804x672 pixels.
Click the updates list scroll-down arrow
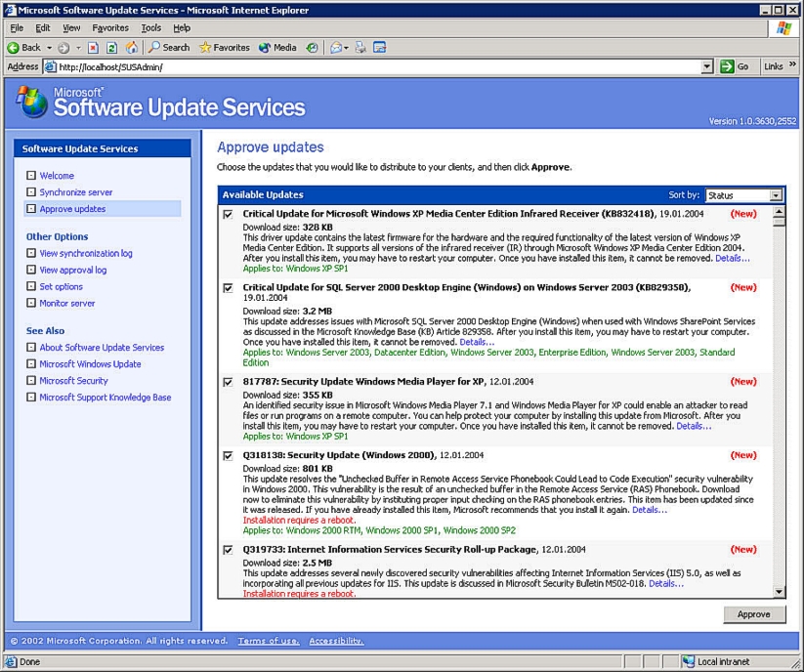point(779,592)
